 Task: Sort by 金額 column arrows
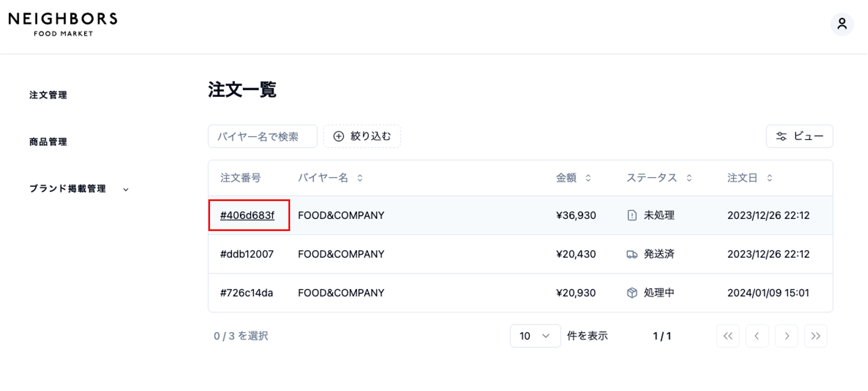pyautogui.click(x=588, y=178)
